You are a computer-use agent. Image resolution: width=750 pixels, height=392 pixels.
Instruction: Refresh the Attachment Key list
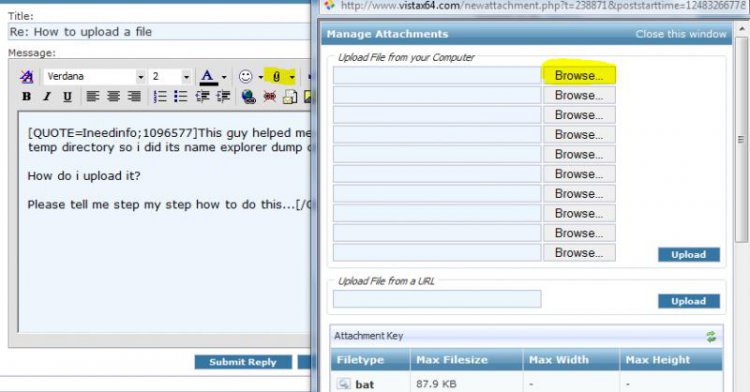711,337
